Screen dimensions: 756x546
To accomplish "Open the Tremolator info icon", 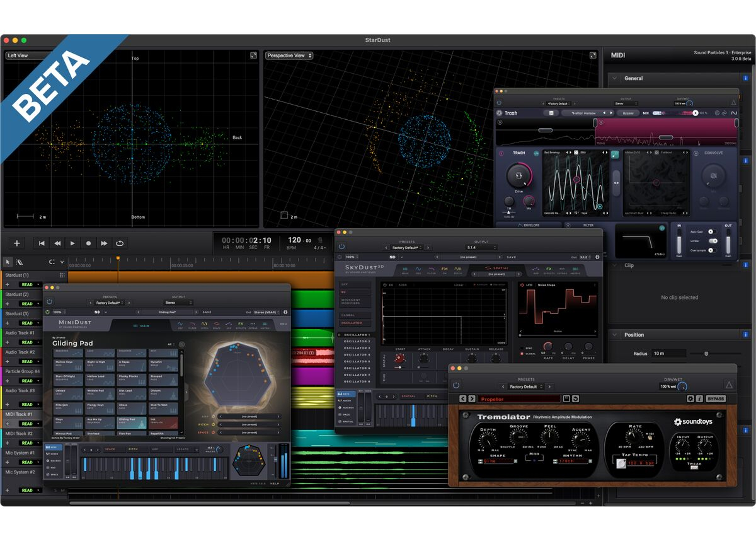I will [x=699, y=399].
